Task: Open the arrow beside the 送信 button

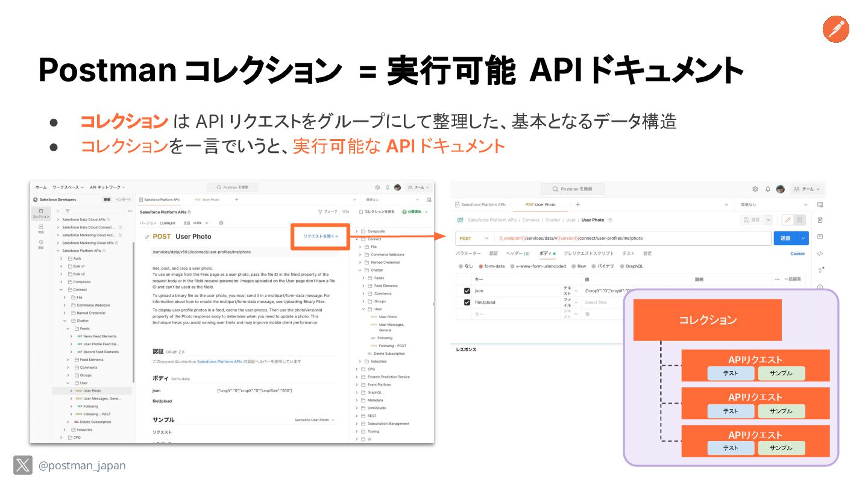Action: pos(802,238)
